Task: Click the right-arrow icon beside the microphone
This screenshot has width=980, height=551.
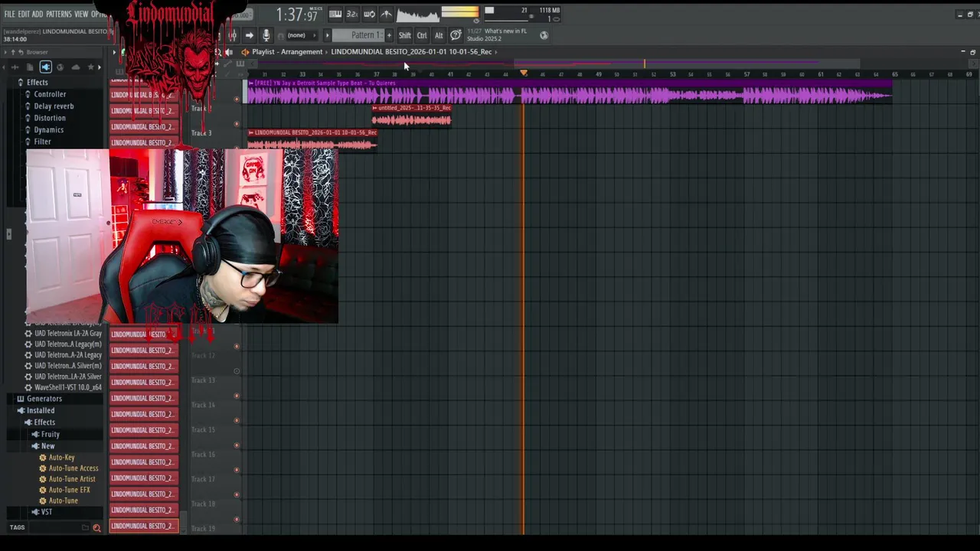Action: point(249,35)
